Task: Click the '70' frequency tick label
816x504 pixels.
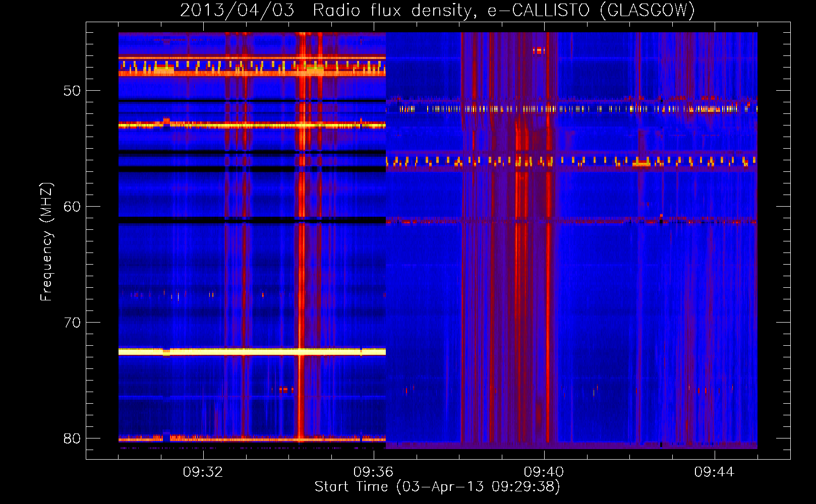Action: click(72, 323)
